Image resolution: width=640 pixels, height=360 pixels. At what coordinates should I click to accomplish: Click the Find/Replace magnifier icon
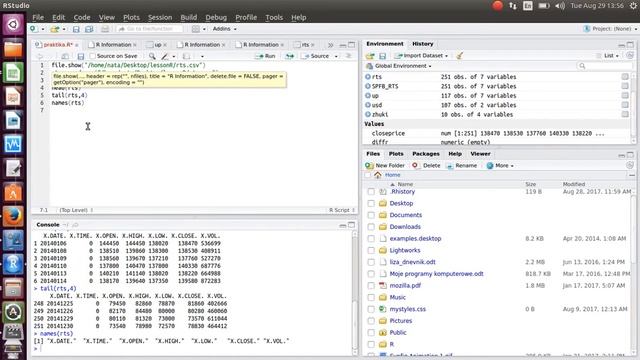(x=152, y=56)
